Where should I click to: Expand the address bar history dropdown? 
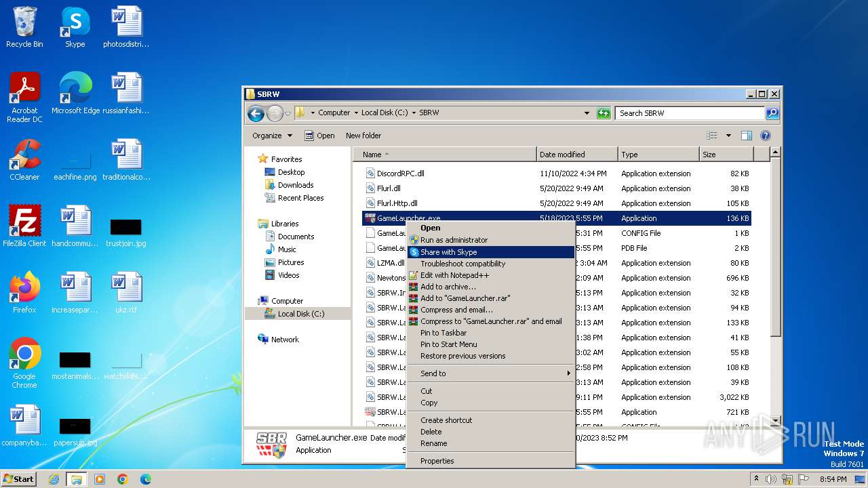(x=587, y=113)
